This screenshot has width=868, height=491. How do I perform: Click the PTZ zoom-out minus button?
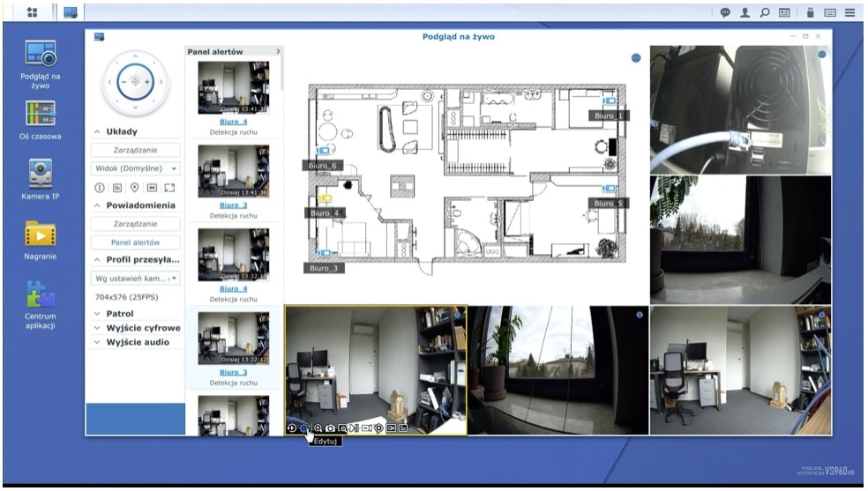123,82
